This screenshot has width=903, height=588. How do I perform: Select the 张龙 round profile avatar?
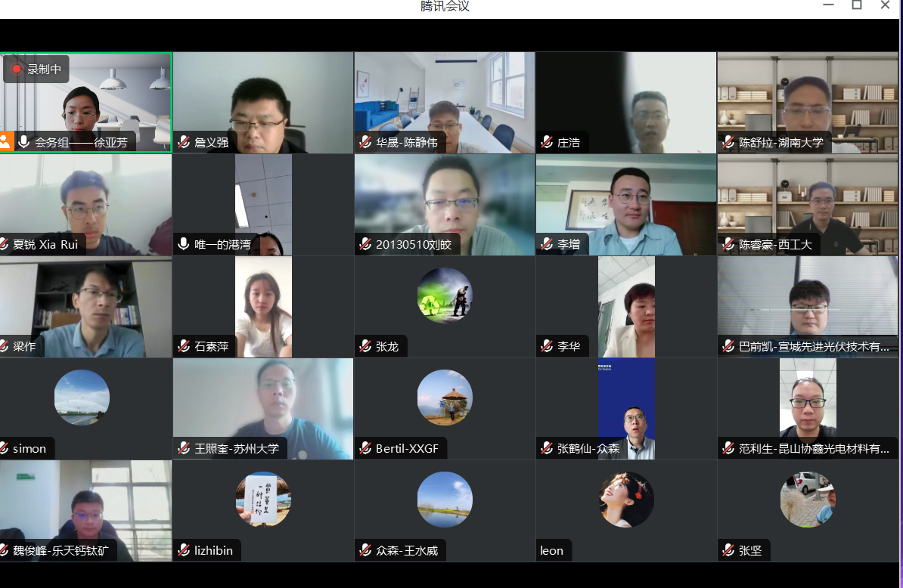click(445, 296)
